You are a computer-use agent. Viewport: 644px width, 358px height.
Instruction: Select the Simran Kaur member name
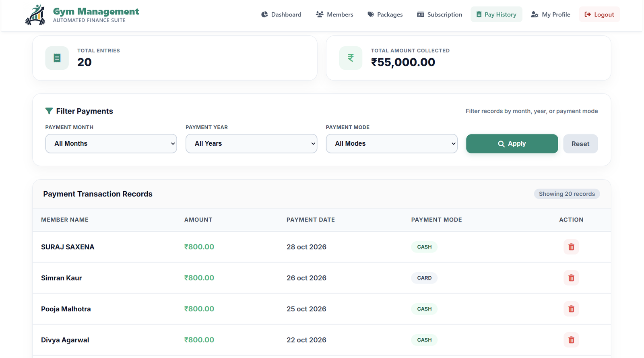62,278
